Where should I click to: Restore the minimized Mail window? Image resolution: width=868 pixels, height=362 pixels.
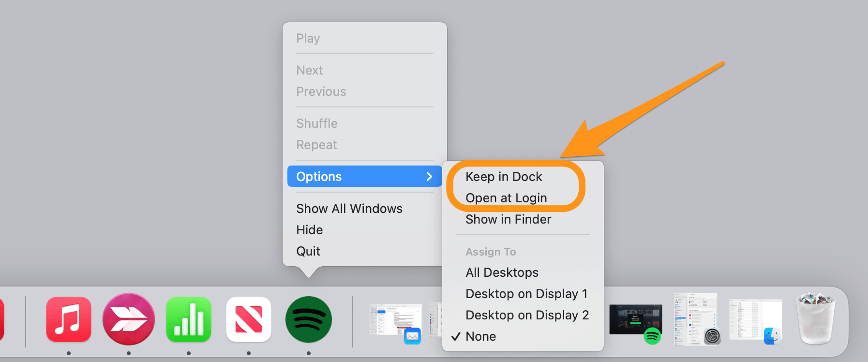coord(395,320)
